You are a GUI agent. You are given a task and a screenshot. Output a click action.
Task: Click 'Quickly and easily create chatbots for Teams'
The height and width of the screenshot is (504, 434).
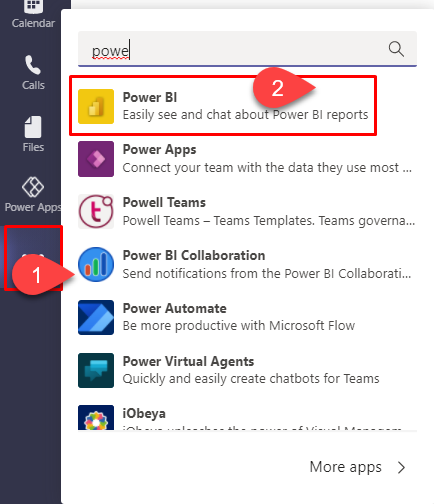point(251,379)
